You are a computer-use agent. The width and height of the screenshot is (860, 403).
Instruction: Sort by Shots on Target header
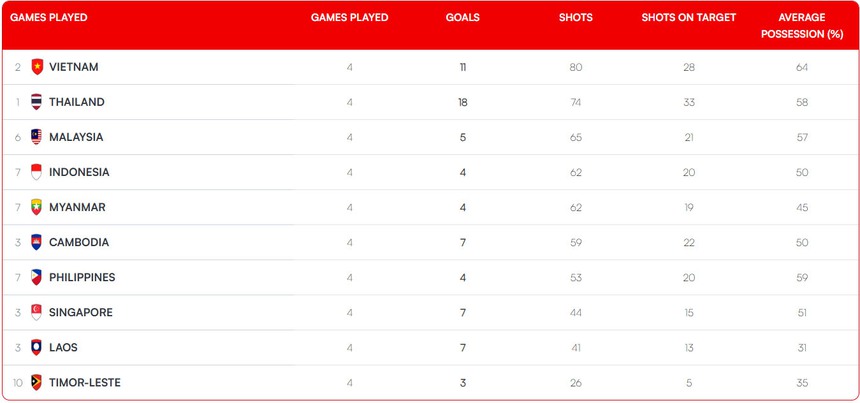689,18
